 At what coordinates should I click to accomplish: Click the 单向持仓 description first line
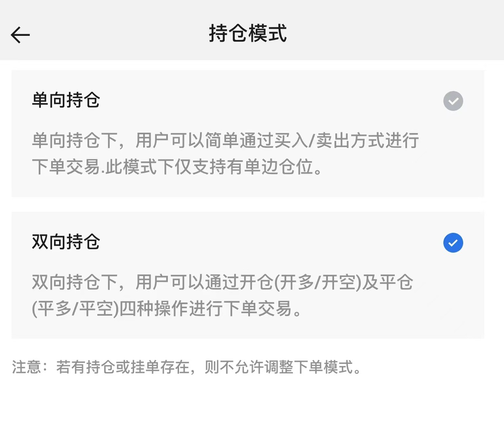[225, 141]
